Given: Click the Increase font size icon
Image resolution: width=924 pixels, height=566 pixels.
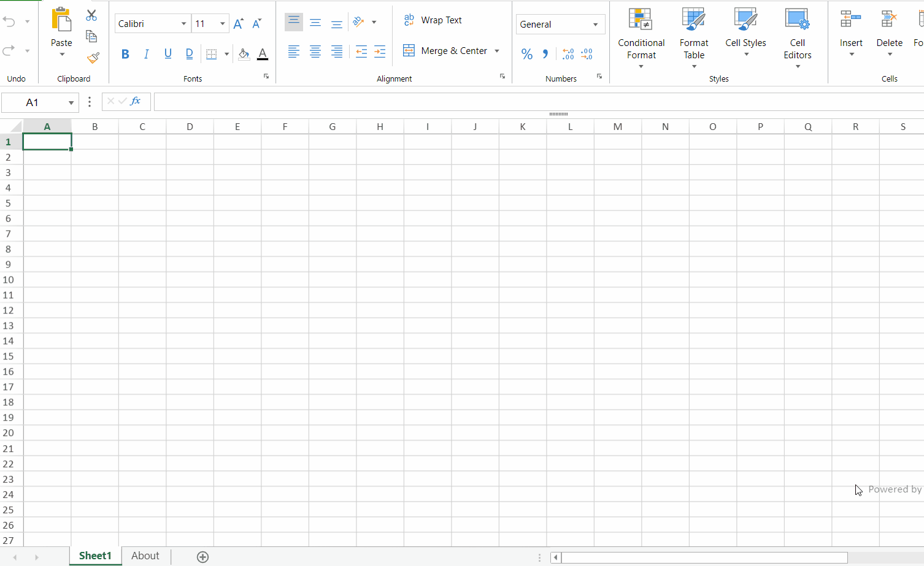Looking at the screenshot, I should tap(239, 24).
